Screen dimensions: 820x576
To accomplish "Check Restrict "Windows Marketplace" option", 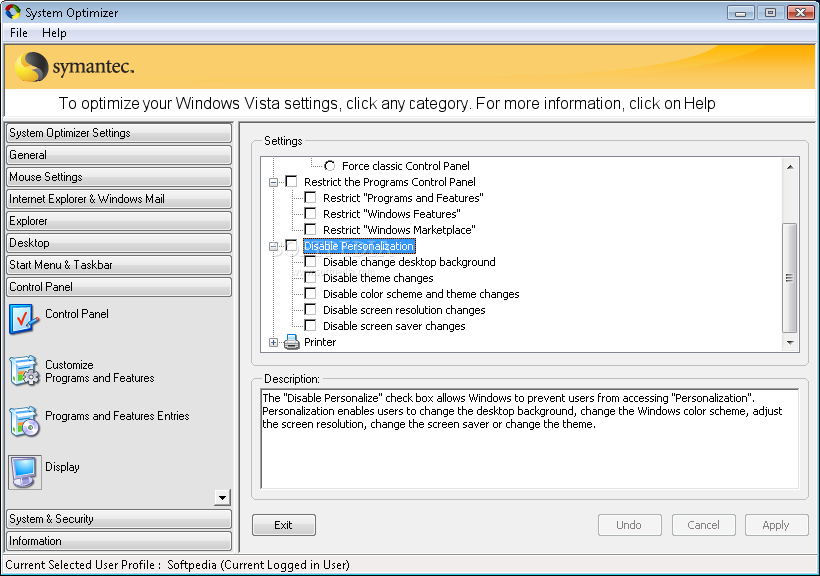I will tap(310, 230).
